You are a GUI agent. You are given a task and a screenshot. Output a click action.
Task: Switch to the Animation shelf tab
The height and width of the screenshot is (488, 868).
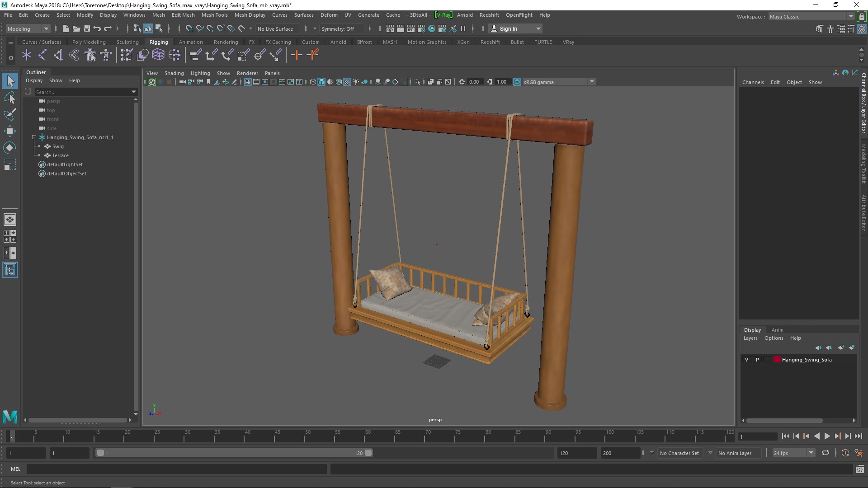tap(190, 42)
